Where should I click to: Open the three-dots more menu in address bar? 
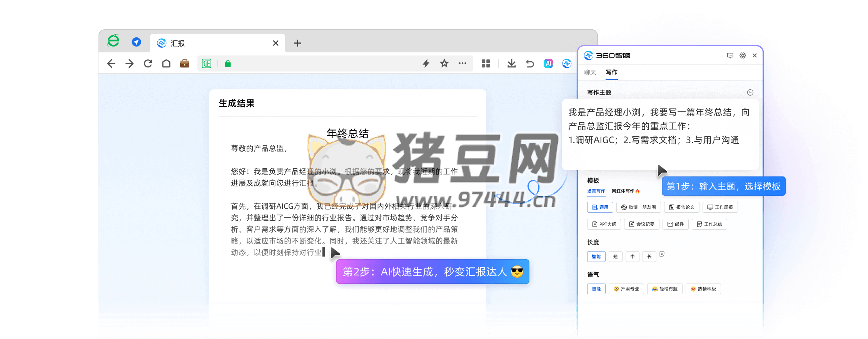[462, 64]
